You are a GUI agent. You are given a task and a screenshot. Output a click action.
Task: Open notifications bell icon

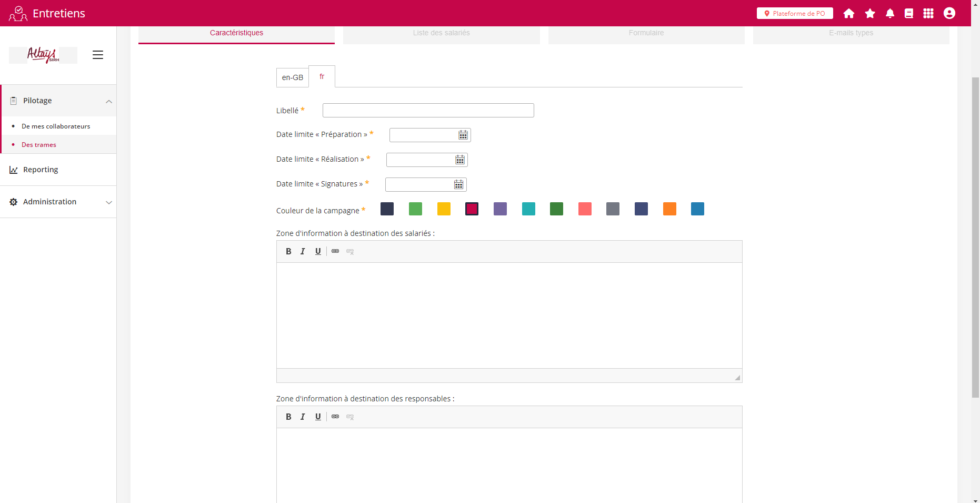click(890, 14)
